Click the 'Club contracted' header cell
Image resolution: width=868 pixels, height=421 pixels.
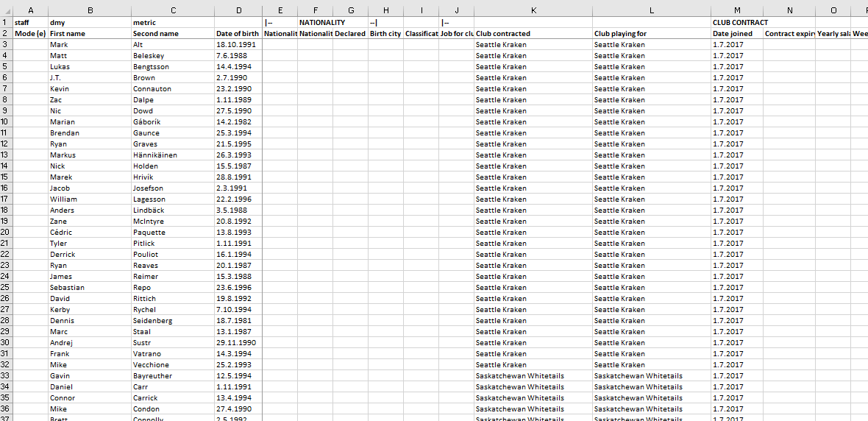[533, 34]
